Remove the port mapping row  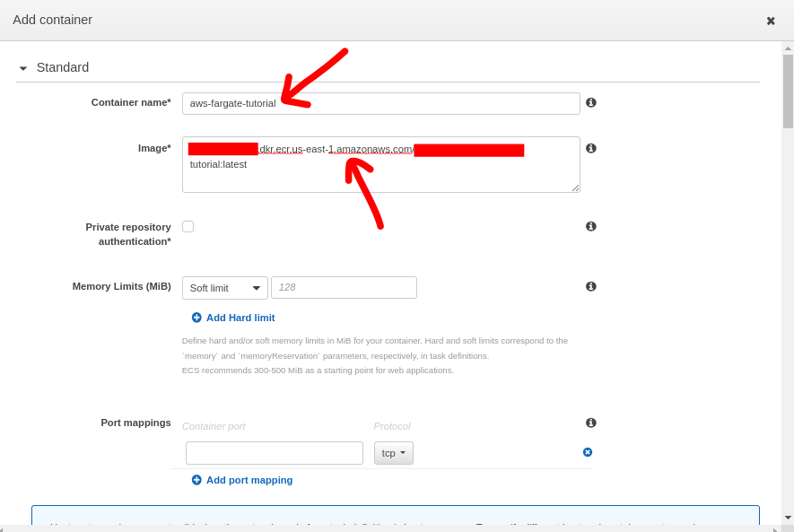pos(588,452)
